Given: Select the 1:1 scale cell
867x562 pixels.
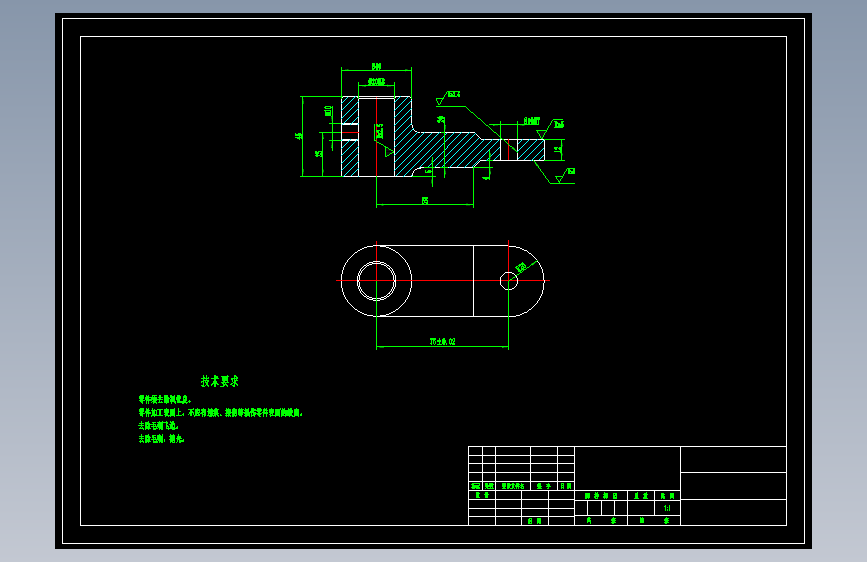Looking at the screenshot, I should pyautogui.click(x=667, y=508).
